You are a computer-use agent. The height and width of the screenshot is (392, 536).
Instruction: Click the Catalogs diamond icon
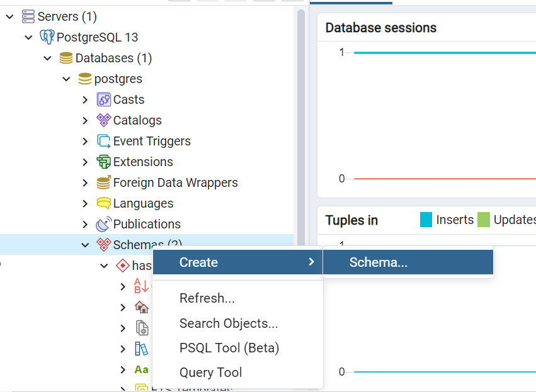point(103,120)
